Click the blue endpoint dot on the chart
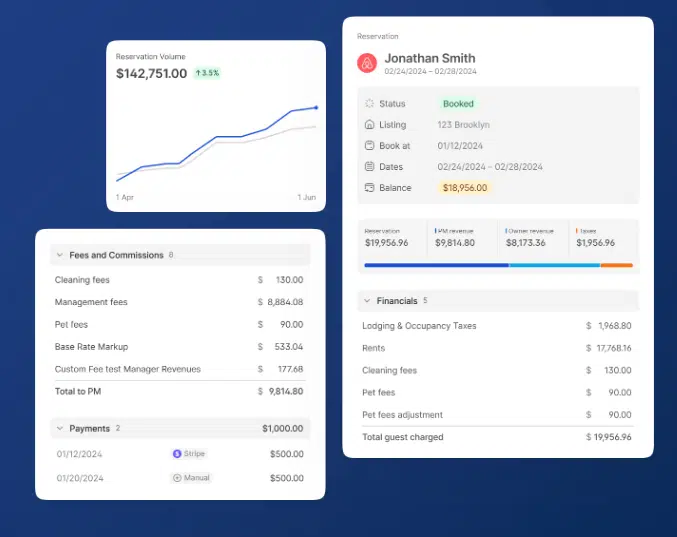Screen dimensions: 677x537 click(x=316, y=107)
